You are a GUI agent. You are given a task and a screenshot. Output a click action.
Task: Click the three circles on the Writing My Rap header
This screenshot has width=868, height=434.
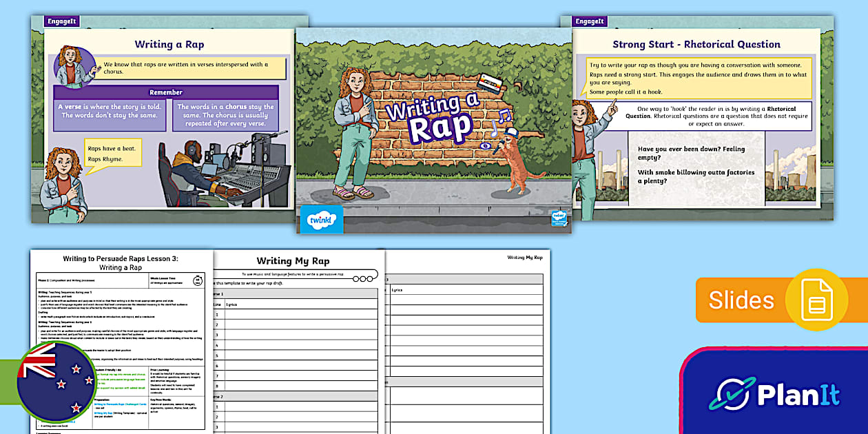(363, 278)
